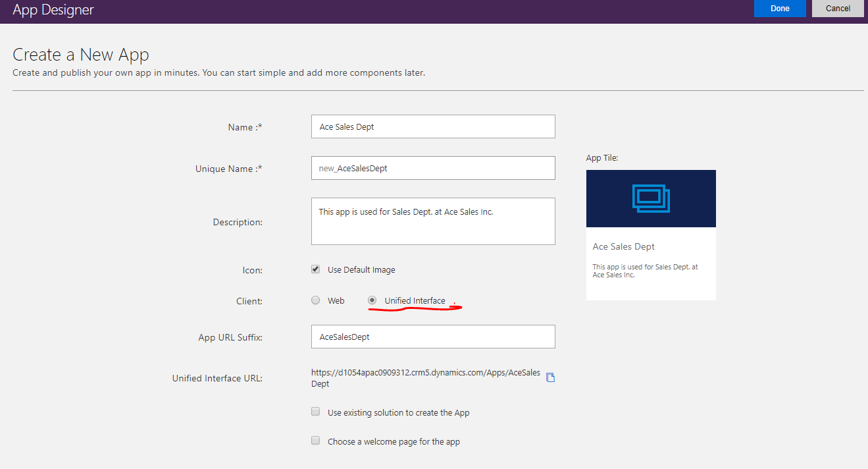The width and height of the screenshot is (868, 469).
Task: Click the Client: label
Action: pos(249,301)
